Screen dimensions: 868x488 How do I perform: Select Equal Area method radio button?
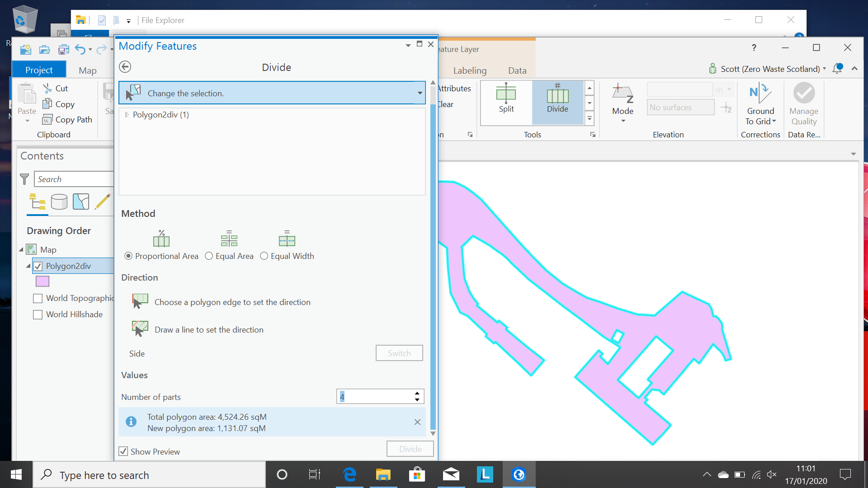pos(209,256)
